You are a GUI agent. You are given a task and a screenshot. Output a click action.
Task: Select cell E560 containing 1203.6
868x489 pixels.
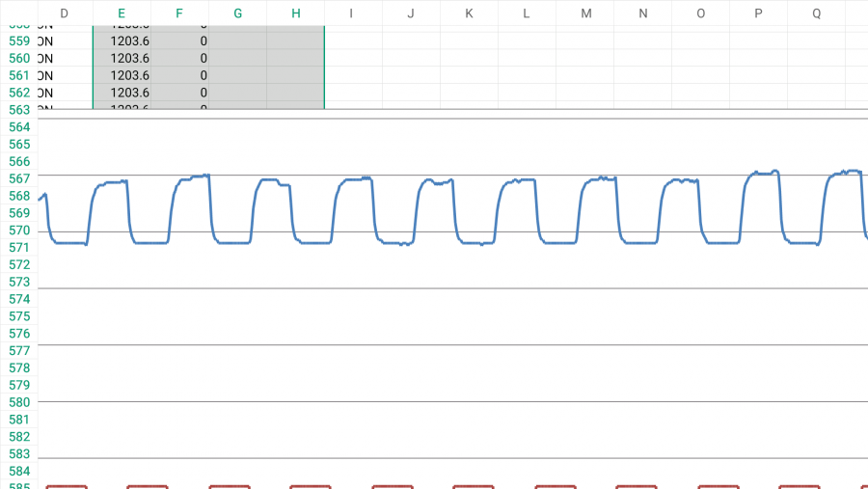pyautogui.click(x=122, y=58)
